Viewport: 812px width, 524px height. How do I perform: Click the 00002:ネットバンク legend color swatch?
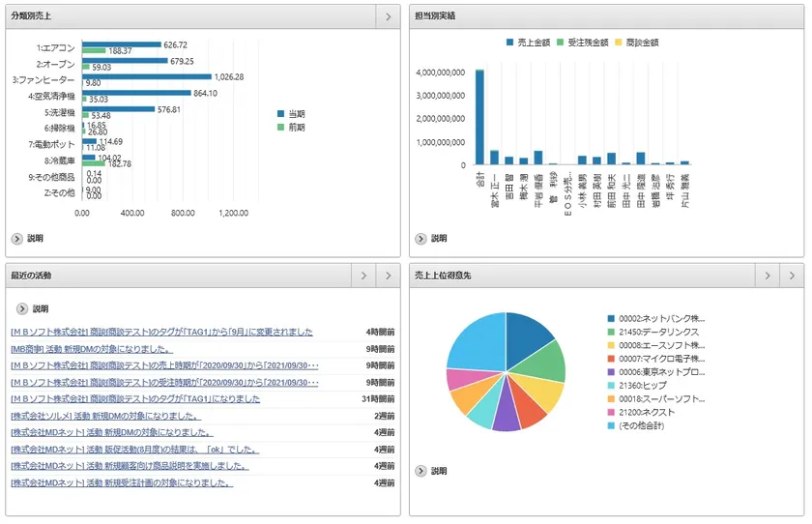click(611, 318)
